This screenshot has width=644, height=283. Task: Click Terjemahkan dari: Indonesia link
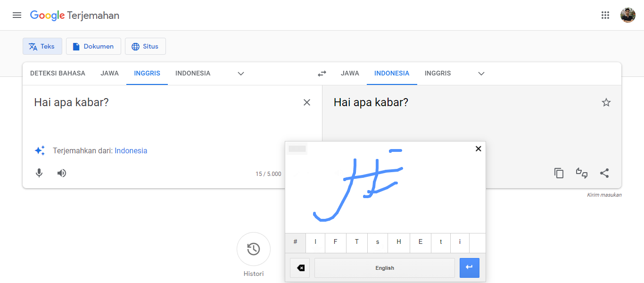coord(131,150)
